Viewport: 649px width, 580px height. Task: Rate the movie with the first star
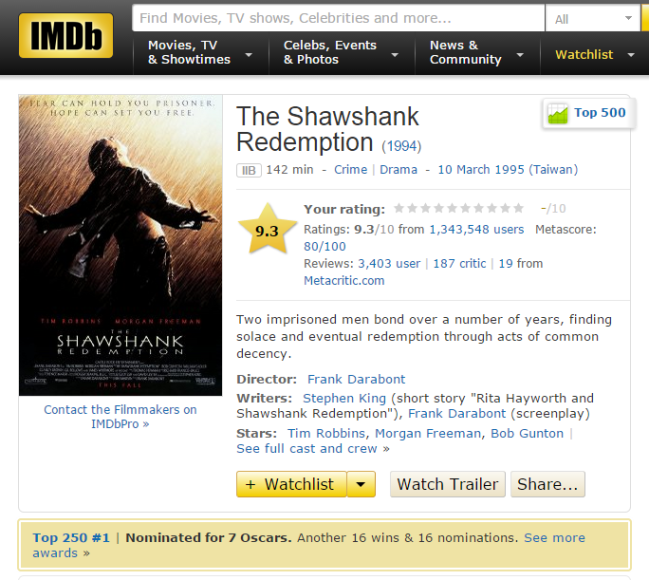click(399, 208)
